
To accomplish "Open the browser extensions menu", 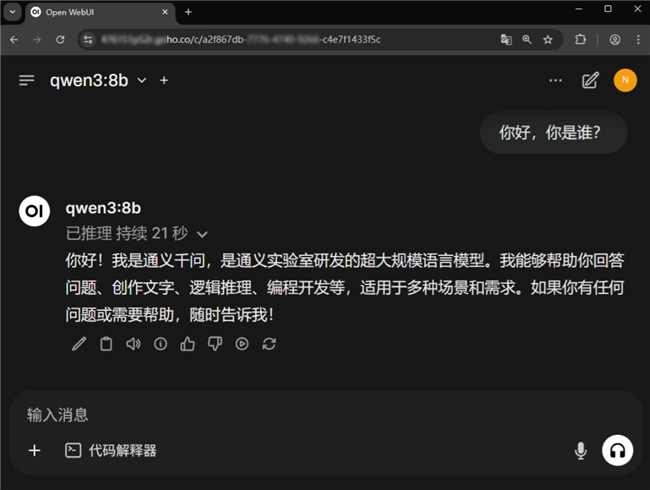I will click(580, 40).
